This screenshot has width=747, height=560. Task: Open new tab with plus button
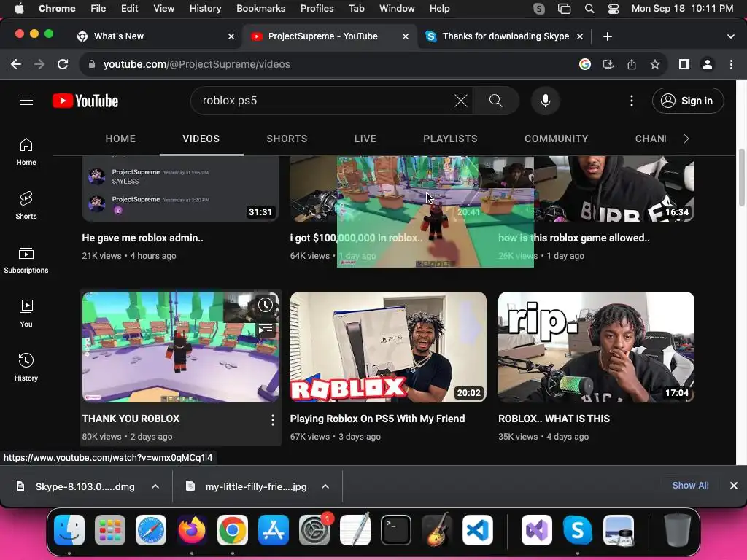tap(608, 36)
